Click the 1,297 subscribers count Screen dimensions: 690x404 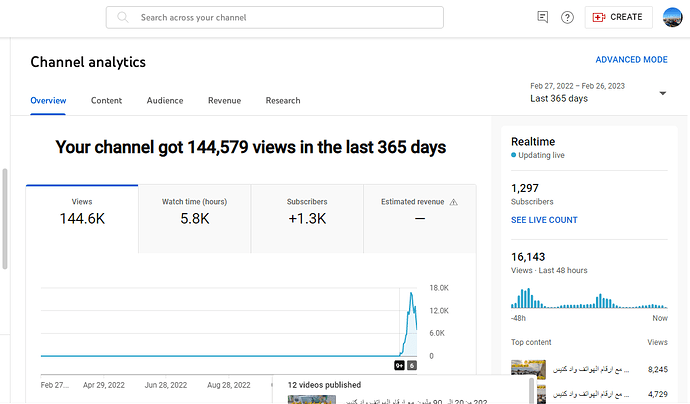tap(525, 188)
